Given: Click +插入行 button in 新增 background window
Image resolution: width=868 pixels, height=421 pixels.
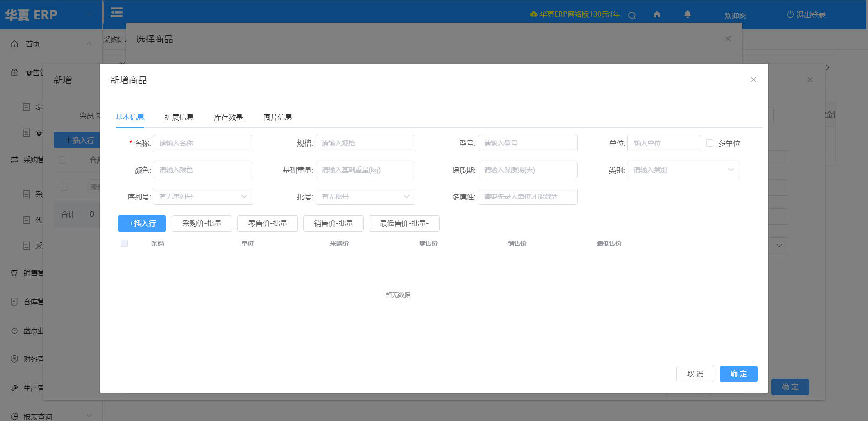Looking at the screenshot, I should click(77, 140).
